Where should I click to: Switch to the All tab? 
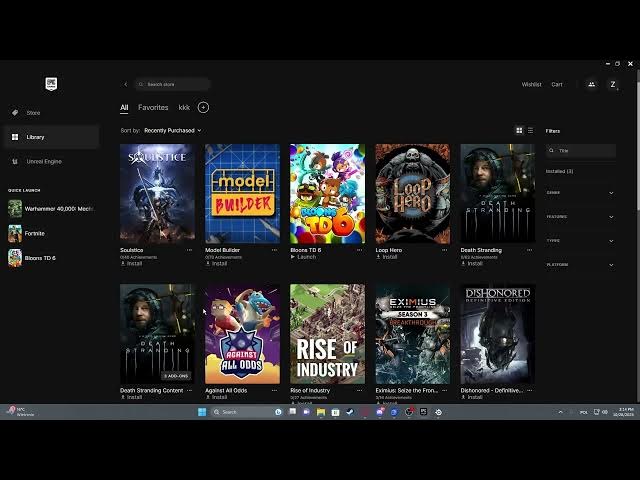(x=124, y=107)
